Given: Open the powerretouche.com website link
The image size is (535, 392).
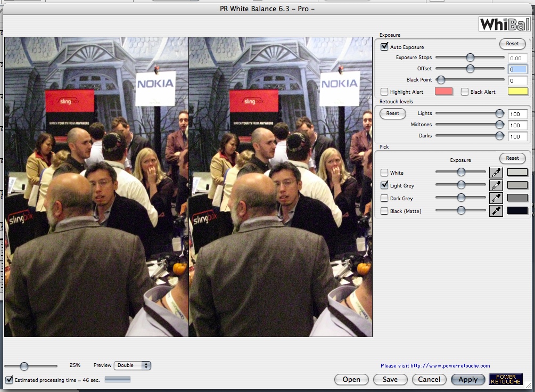Looking at the screenshot, I should click(x=435, y=366).
